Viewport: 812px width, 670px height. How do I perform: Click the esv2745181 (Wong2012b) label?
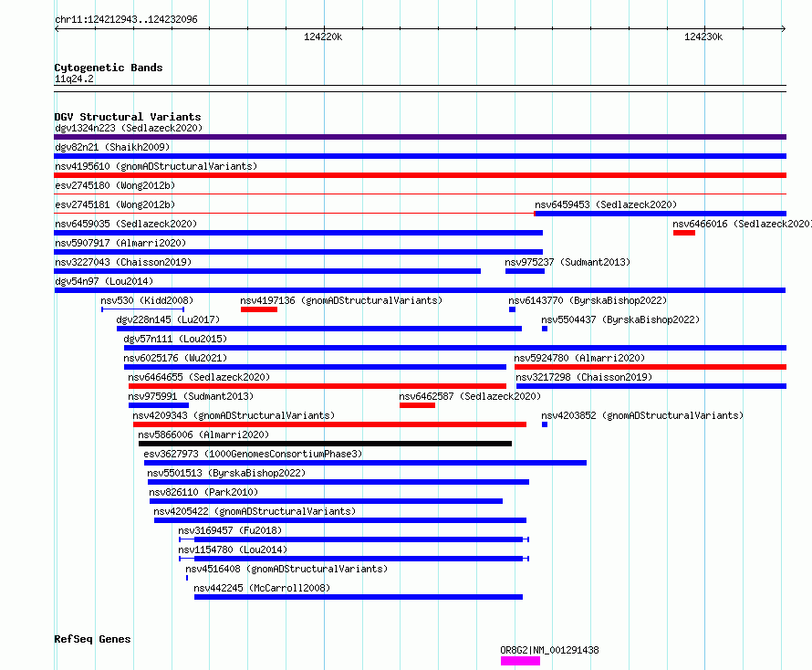tap(115, 204)
